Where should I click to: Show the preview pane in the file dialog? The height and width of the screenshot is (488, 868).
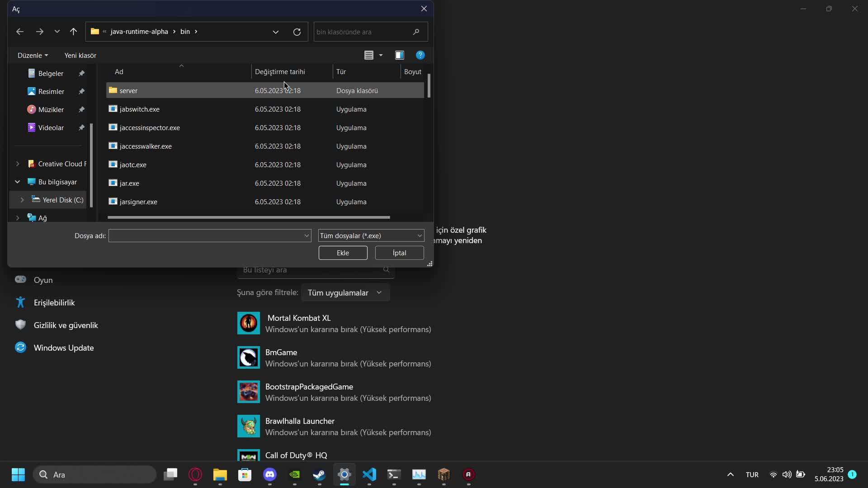(x=400, y=55)
